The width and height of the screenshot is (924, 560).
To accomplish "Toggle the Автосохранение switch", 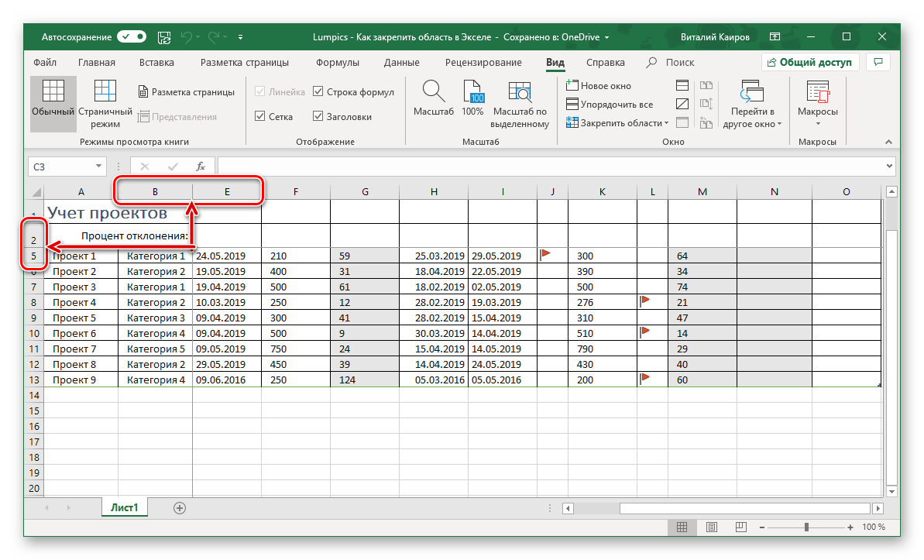I will (132, 36).
